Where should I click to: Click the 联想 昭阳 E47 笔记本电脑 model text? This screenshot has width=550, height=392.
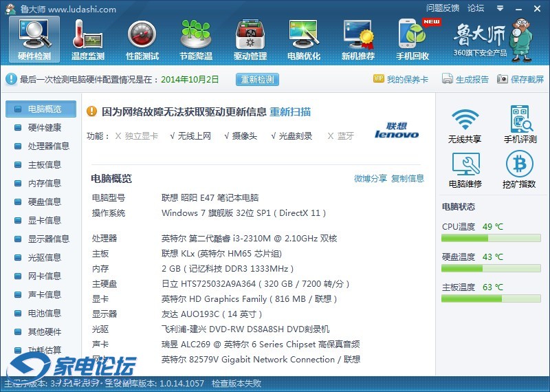(210, 198)
